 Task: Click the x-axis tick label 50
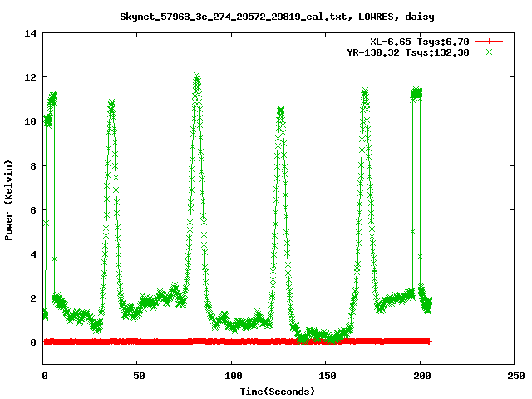pos(139,376)
